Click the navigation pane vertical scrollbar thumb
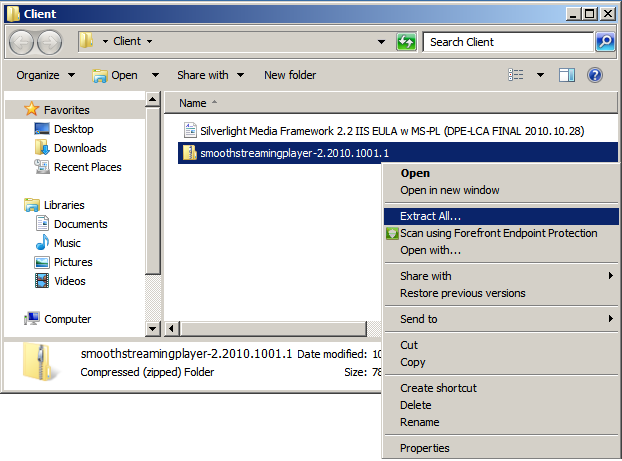 (152, 190)
